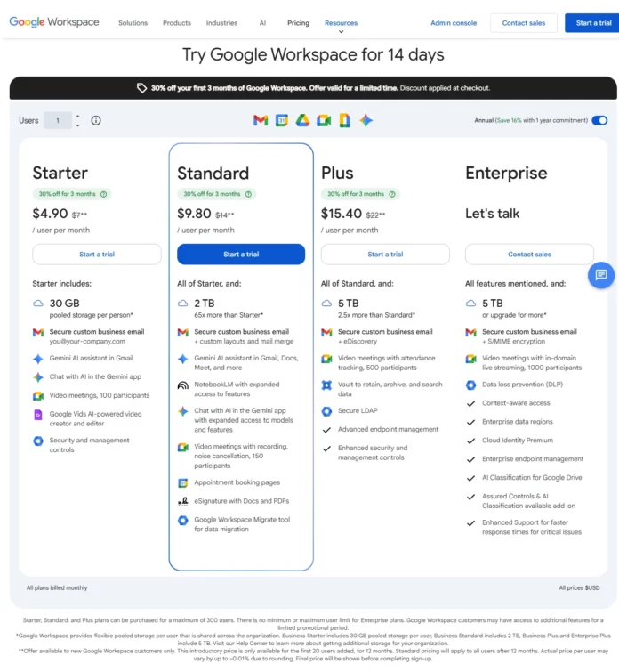This screenshot has width=619, height=672.
Task: Click 'AI Classification for Google Drive' feature
Action: (x=532, y=478)
